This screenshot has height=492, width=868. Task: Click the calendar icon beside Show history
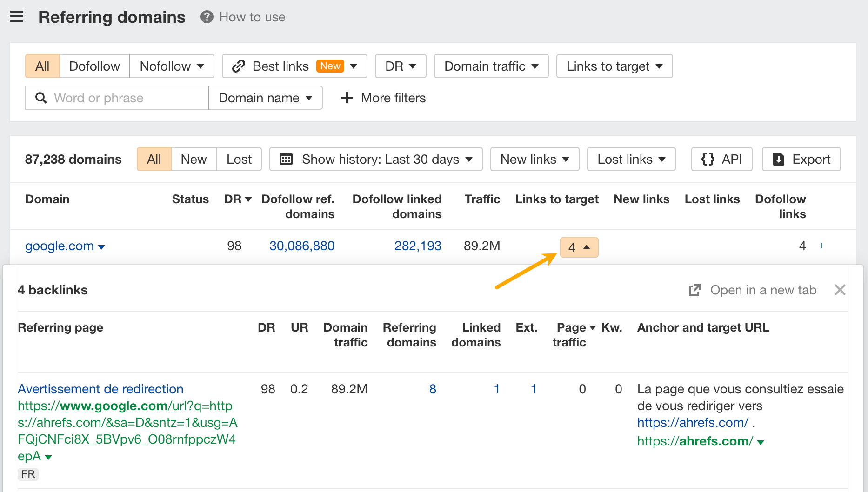click(287, 159)
